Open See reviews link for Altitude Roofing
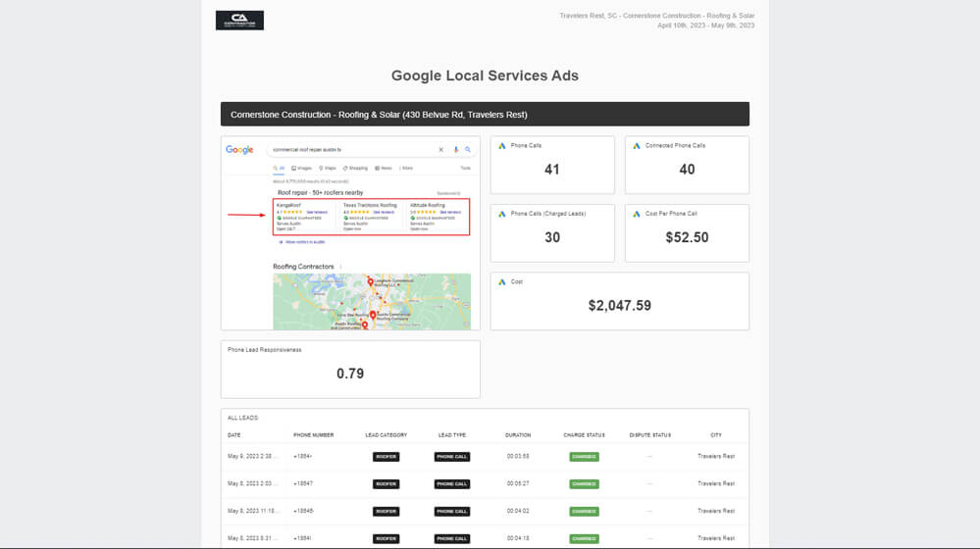 click(x=450, y=213)
